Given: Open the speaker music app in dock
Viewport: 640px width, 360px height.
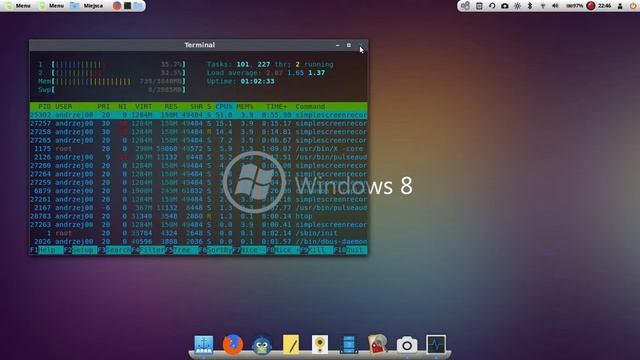Looking at the screenshot, I should (320, 344).
